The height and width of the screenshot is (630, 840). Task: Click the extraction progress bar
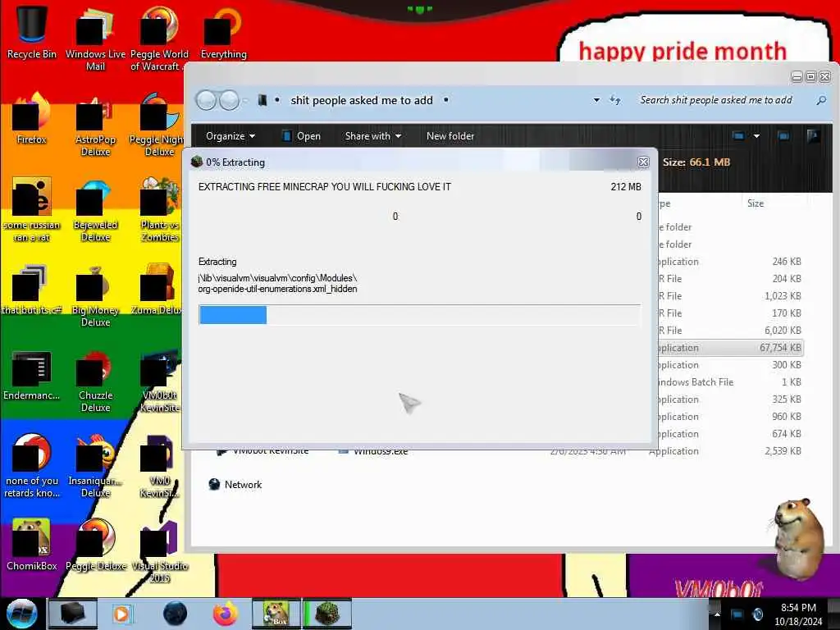coord(419,314)
